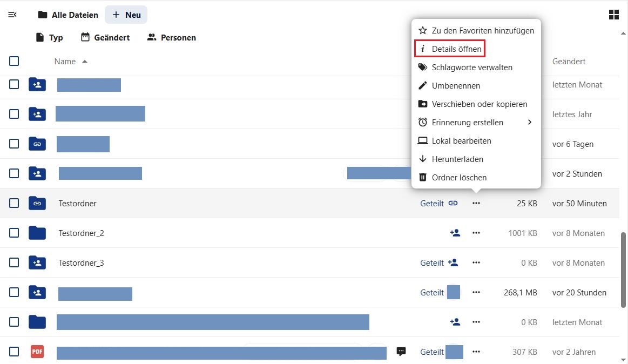Image resolution: width=628 pixels, height=364 pixels.
Task: Click the vertical scrollbar thumb
Action: click(x=624, y=270)
